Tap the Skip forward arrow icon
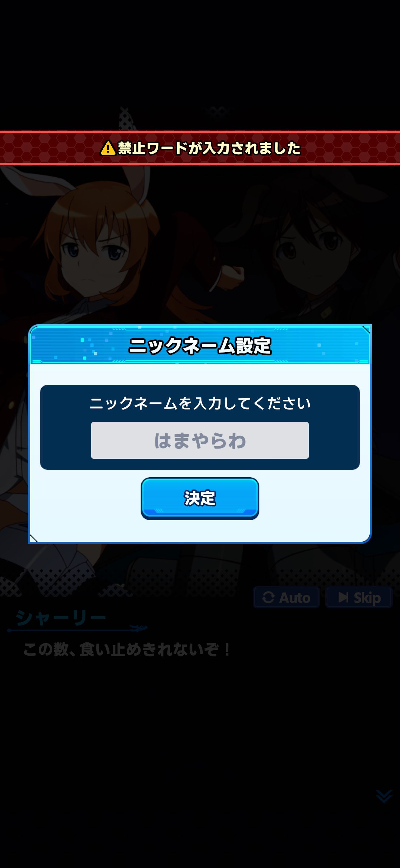400x868 pixels. 343,597
